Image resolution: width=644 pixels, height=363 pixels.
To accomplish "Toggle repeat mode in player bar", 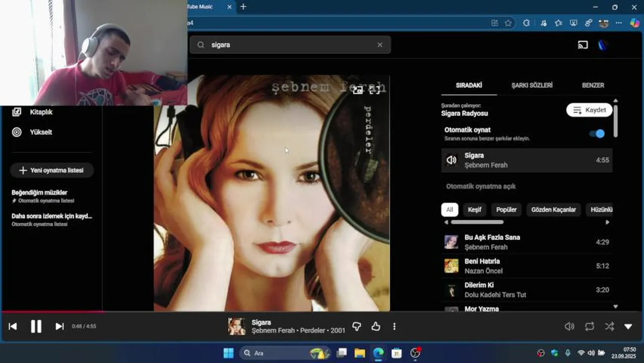I will [x=590, y=326].
